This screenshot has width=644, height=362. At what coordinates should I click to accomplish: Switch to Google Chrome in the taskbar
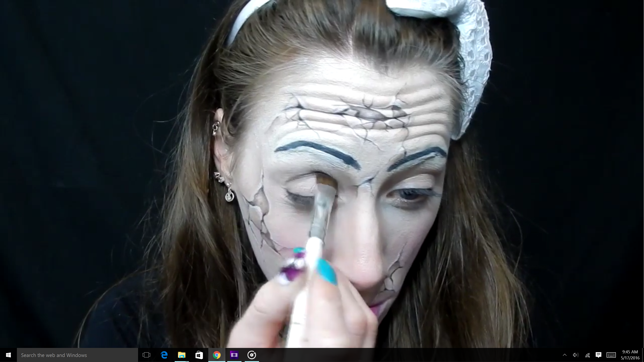(x=217, y=355)
